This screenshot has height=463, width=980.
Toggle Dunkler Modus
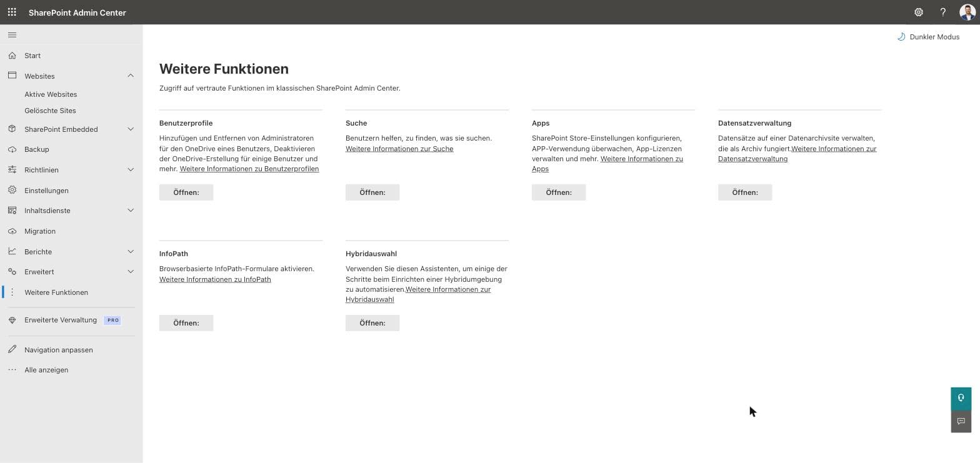click(x=929, y=37)
